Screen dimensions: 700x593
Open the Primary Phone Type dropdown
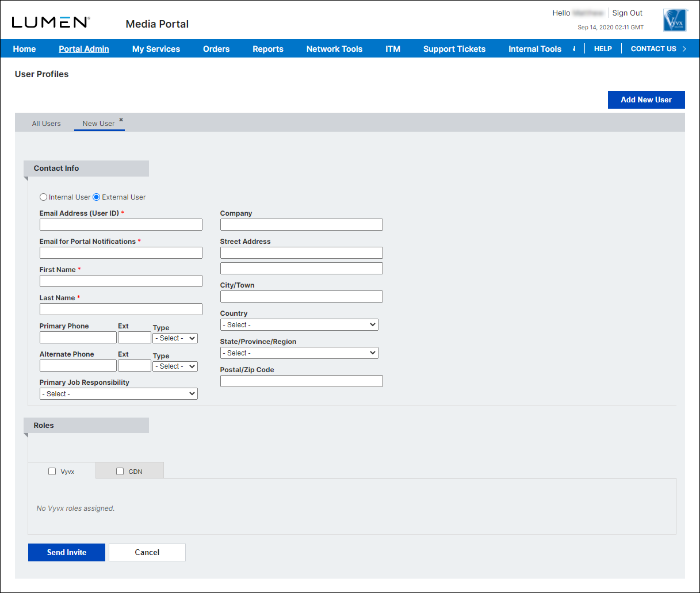pos(175,338)
